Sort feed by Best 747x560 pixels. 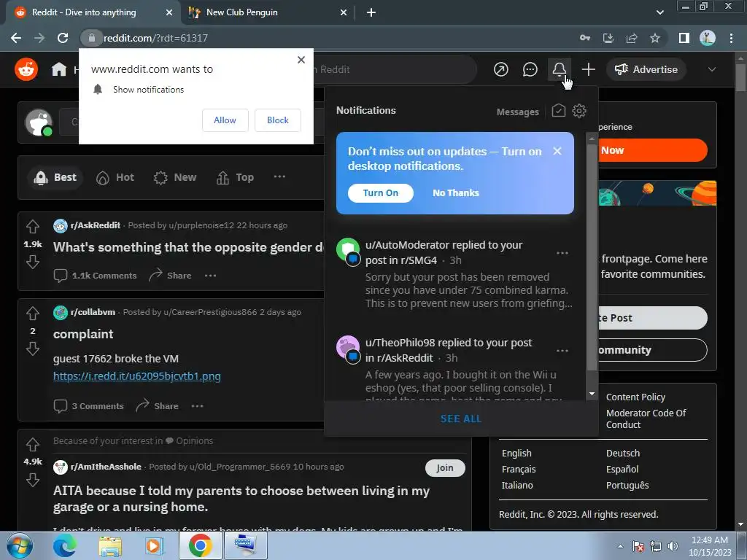pos(55,178)
